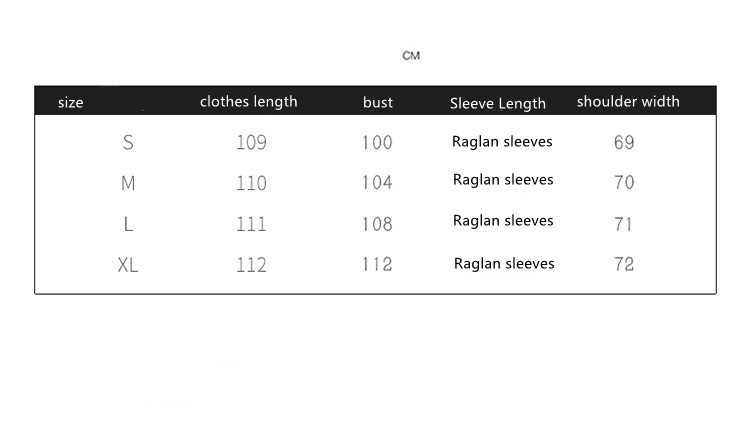Viewport: 750px width, 439px height.
Task: Click the 'bust' column header
Action: pyautogui.click(x=378, y=102)
